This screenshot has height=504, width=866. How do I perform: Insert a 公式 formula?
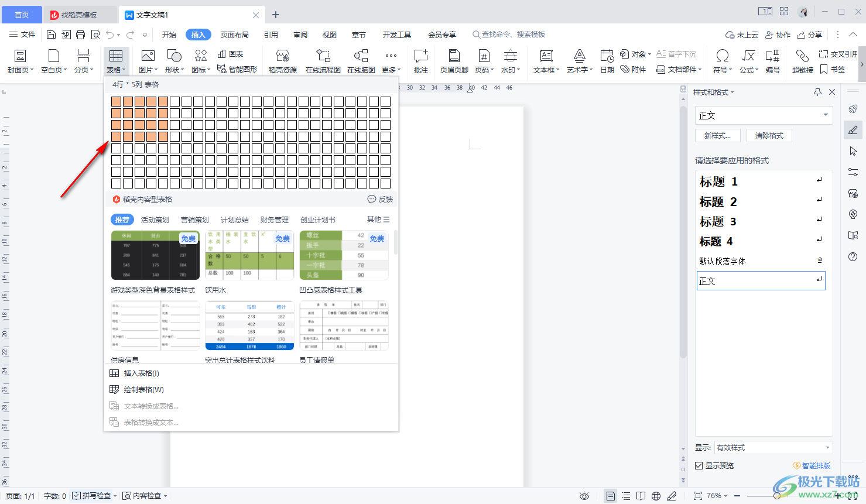click(749, 61)
